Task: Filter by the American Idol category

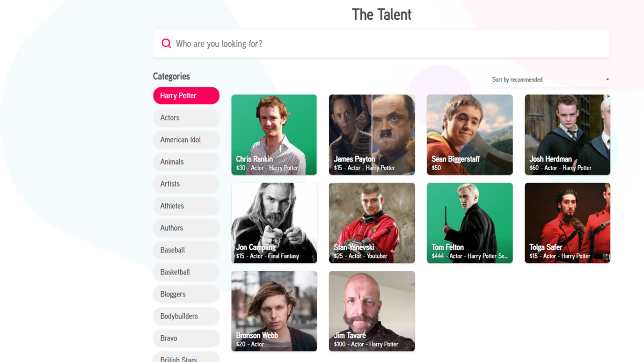Action: (186, 139)
